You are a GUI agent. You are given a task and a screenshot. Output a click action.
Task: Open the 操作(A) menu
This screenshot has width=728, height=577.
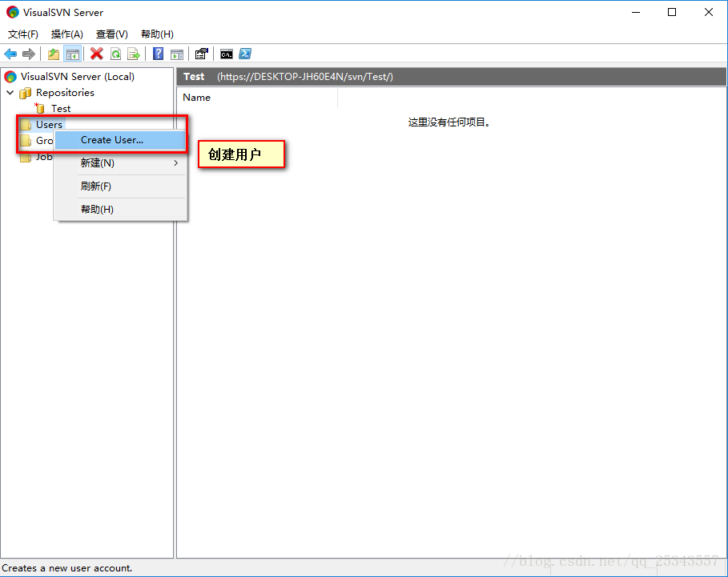pyautogui.click(x=66, y=34)
